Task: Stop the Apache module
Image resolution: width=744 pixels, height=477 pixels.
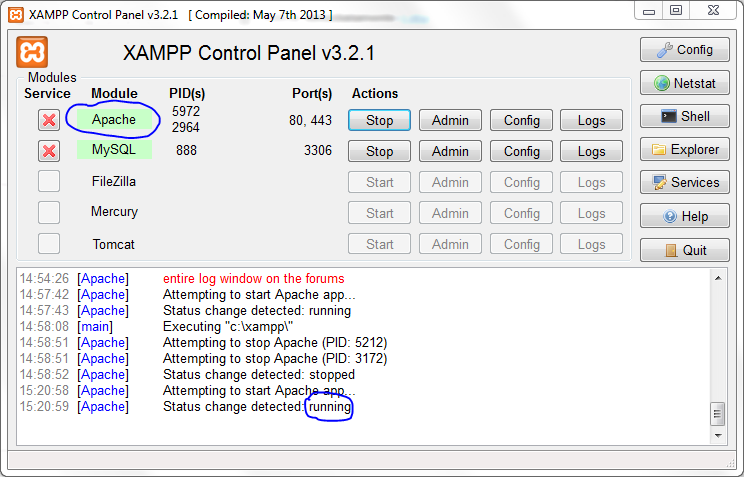Action: point(379,120)
